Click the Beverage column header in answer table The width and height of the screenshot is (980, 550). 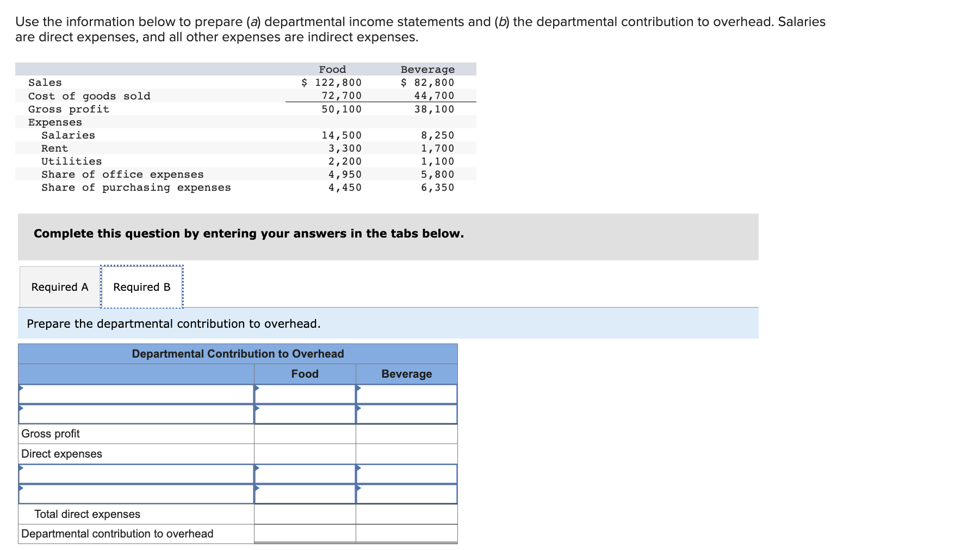[407, 374]
